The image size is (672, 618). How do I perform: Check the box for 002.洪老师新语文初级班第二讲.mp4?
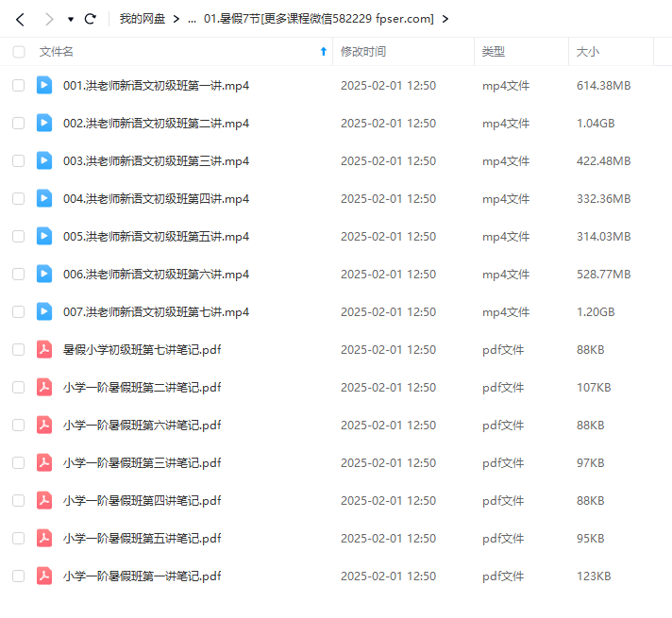(x=19, y=123)
